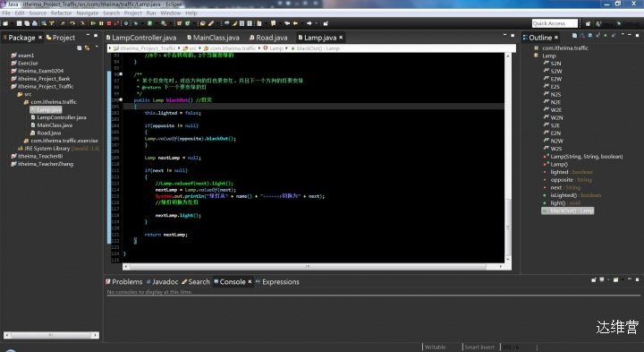Click the New Java Package icon
The height and width of the screenshot is (352, 644).
179,23
